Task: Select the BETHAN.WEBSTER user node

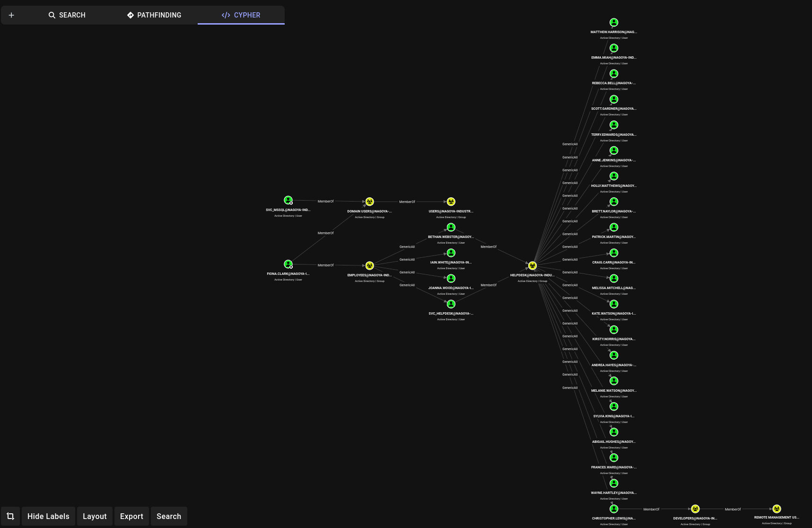Action: pos(451,227)
